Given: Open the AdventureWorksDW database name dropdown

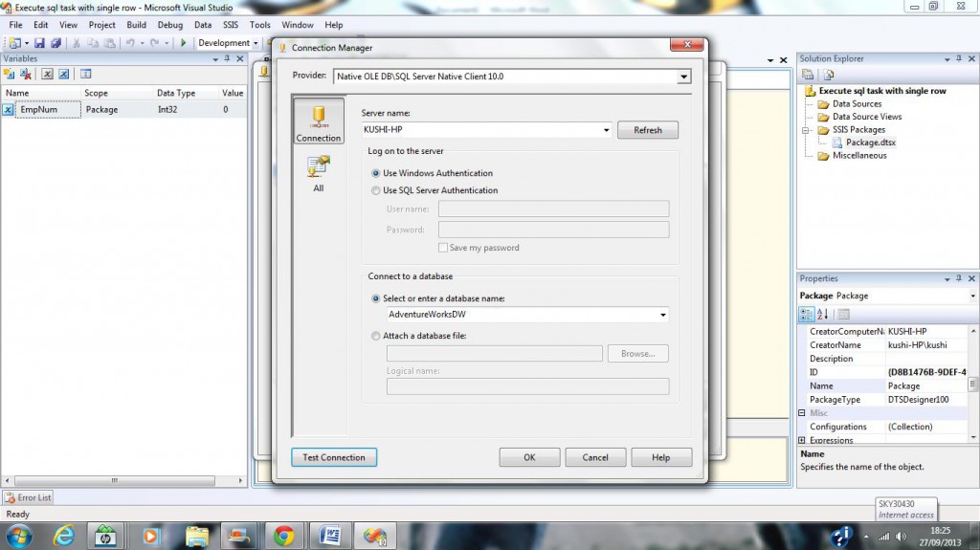Looking at the screenshot, I should [662, 315].
